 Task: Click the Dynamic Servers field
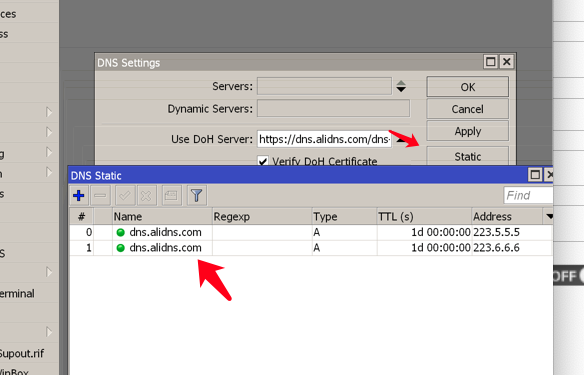click(333, 108)
